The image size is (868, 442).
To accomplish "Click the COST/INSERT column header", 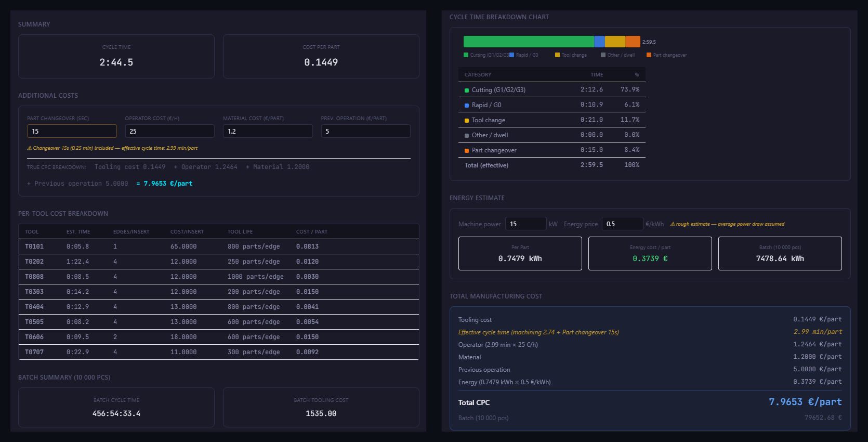I will (187, 232).
